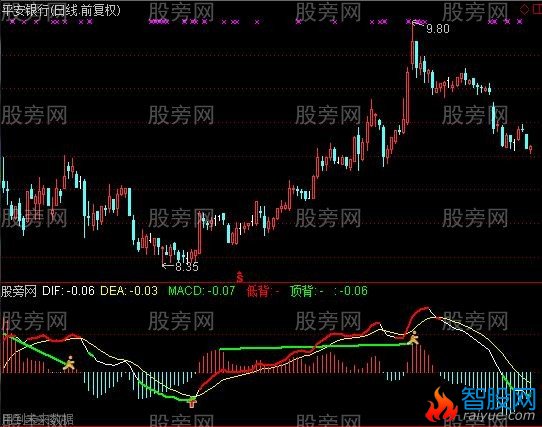Click the red S marker below the candlesticks
Viewport: 542px width, 427px height.
click(240, 277)
